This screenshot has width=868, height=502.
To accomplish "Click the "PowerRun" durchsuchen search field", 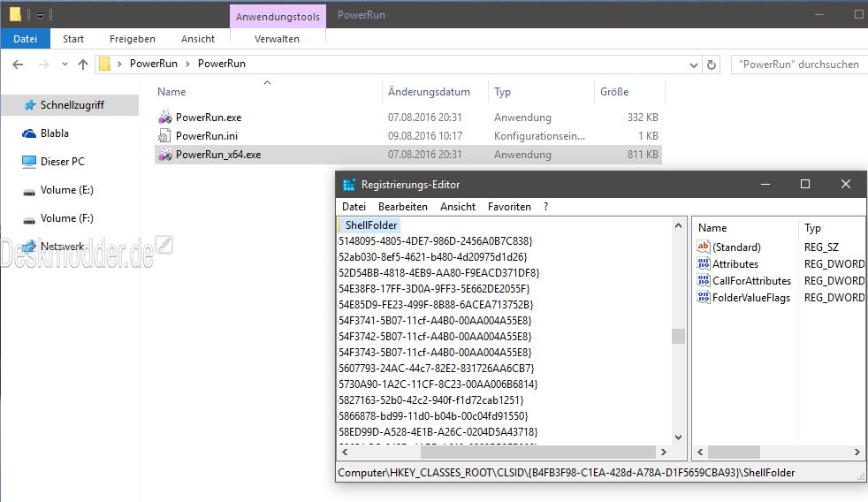I will click(x=799, y=65).
